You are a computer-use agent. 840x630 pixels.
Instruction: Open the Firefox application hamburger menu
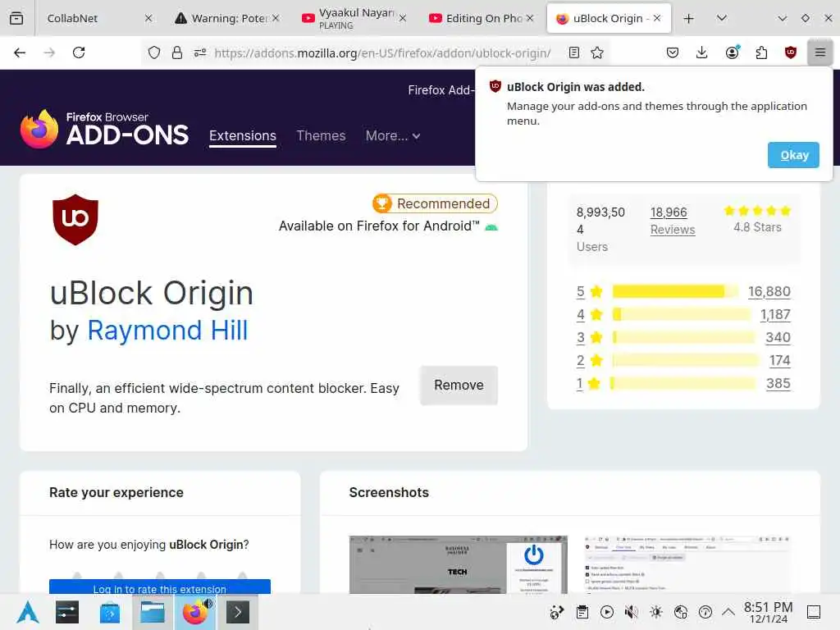[x=819, y=52]
